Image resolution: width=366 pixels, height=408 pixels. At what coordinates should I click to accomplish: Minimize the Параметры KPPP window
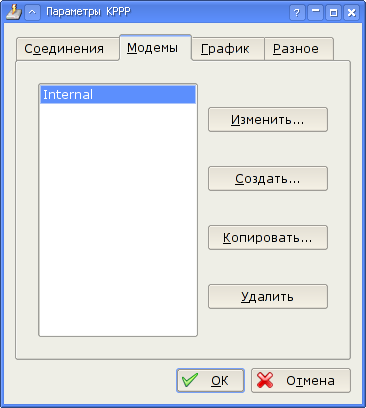tap(315, 13)
